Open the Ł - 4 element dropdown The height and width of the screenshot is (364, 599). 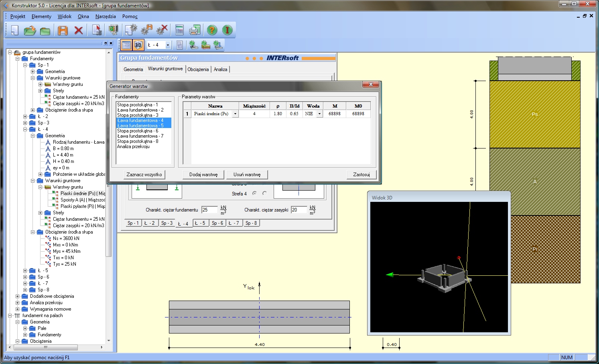pyautogui.click(x=168, y=45)
